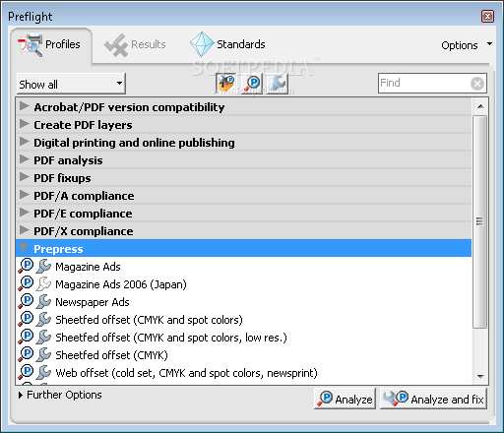Click wrench icon of Sheetfed offset low res. row
The image size is (504, 433).
[43, 337]
